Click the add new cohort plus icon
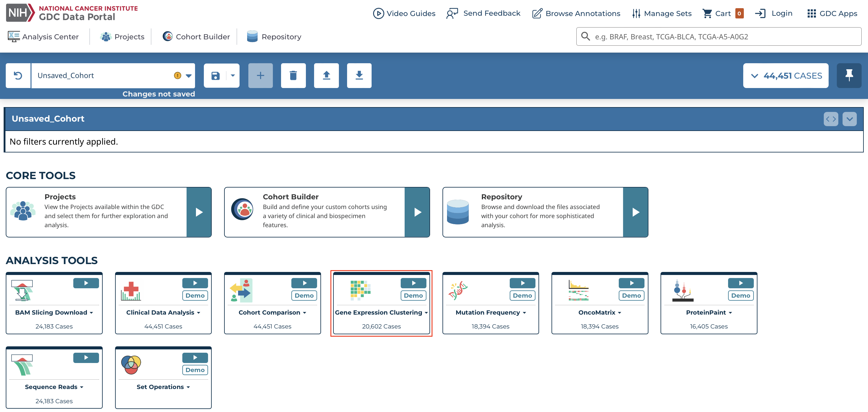868x412 pixels. [x=260, y=76]
